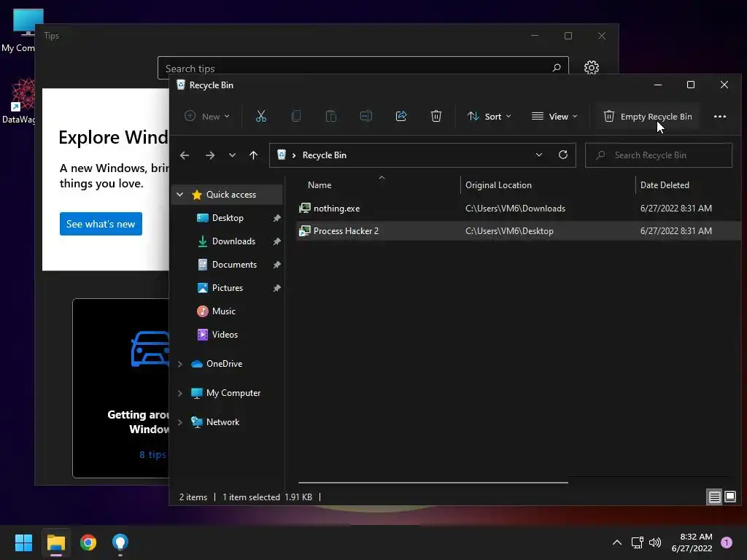Go back with the left arrow
This screenshot has height=560, width=747.
tap(185, 155)
